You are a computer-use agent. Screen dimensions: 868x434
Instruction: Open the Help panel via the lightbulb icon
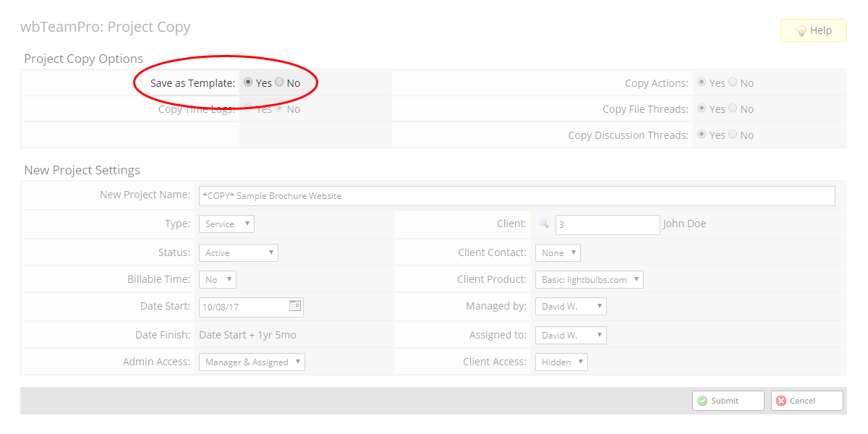pyautogui.click(x=813, y=30)
